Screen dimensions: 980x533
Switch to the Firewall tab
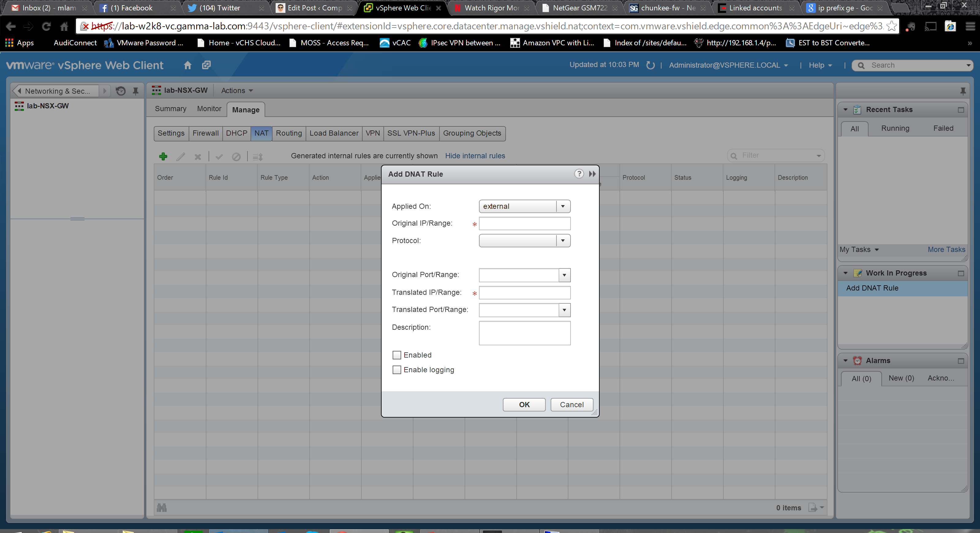point(205,133)
